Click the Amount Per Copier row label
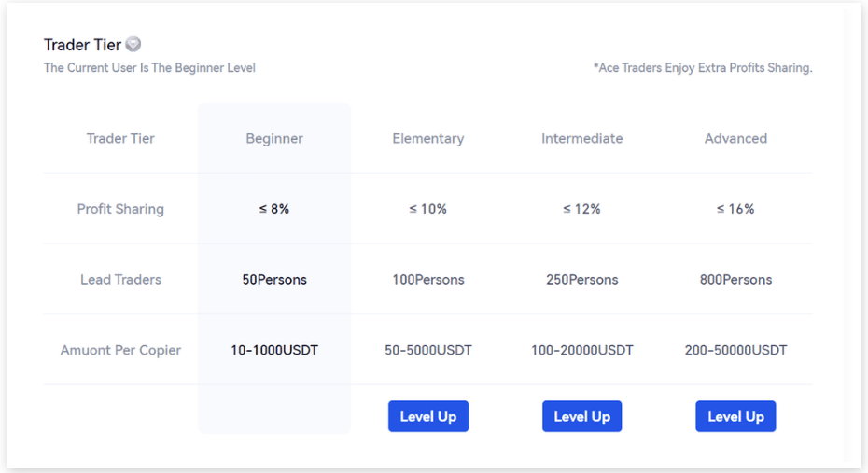This screenshot has height=473, width=868. pyautogui.click(x=120, y=350)
